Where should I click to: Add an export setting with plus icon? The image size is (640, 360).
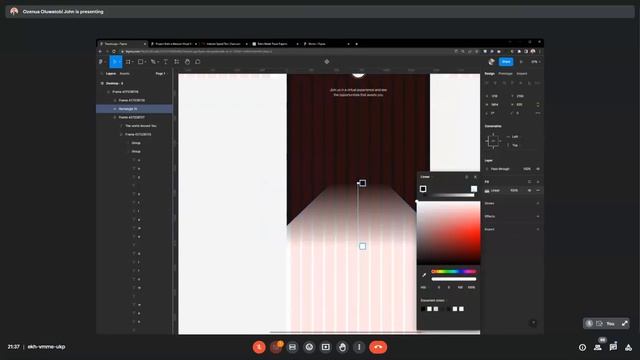(x=538, y=229)
